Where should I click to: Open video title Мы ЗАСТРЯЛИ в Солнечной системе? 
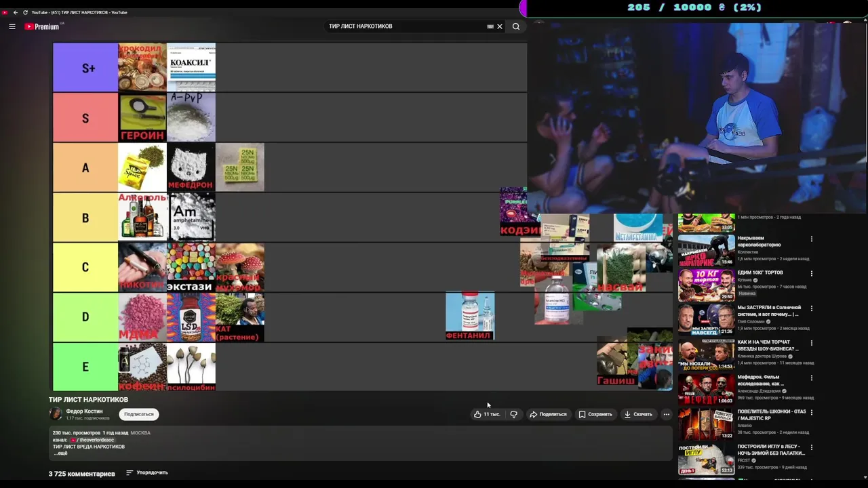point(769,310)
